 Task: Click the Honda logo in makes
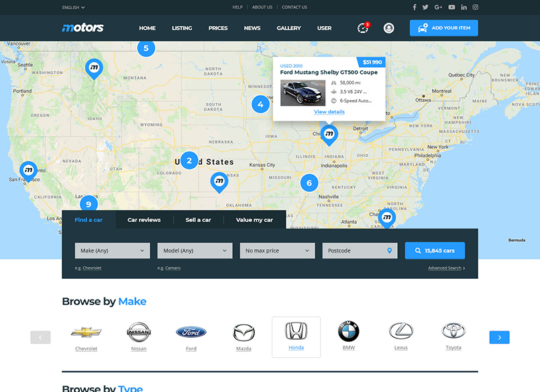(296, 331)
